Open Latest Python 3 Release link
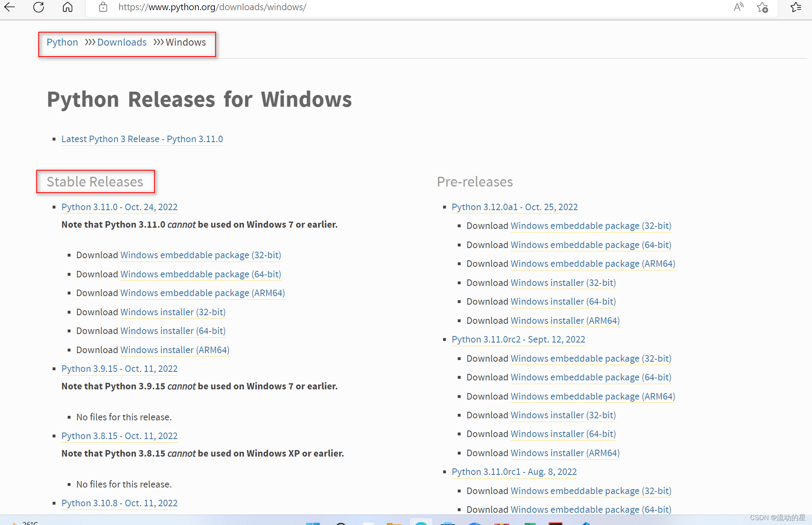Screen dimensions: 812x525 (142, 139)
